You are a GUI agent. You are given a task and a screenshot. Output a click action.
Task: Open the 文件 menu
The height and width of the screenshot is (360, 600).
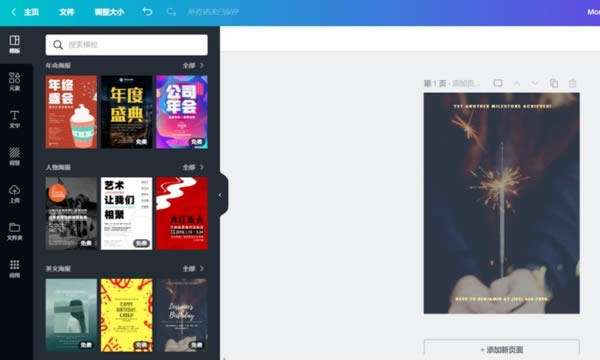[x=67, y=12]
